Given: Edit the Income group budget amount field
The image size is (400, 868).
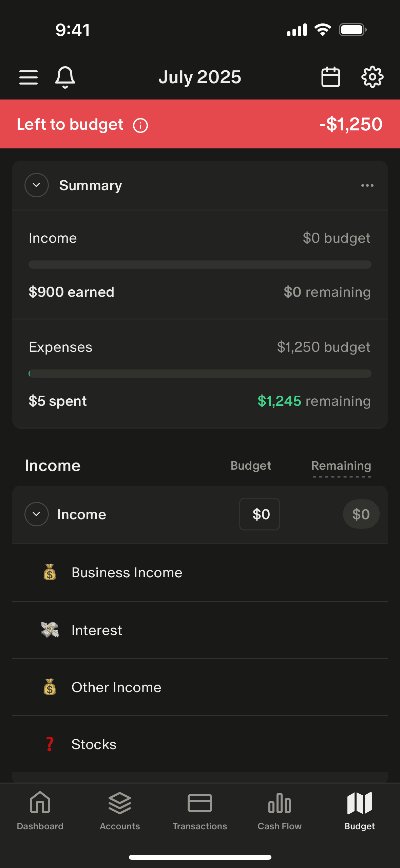Looking at the screenshot, I should [x=260, y=514].
